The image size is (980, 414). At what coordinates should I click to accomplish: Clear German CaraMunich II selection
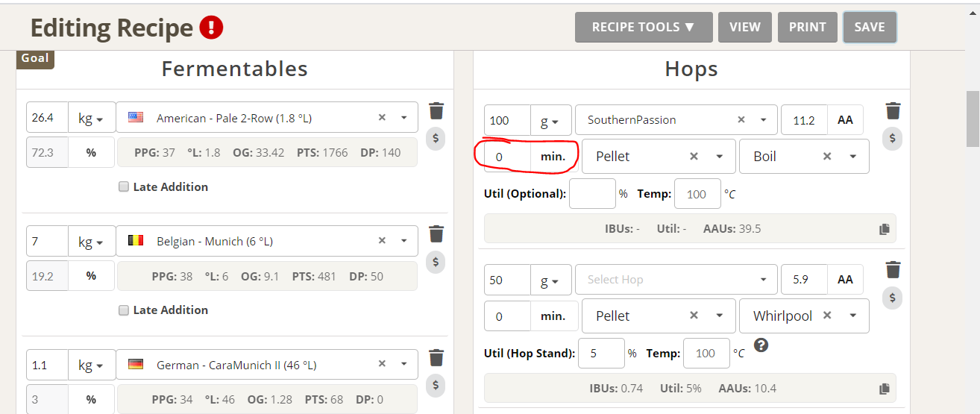pyautogui.click(x=382, y=365)
